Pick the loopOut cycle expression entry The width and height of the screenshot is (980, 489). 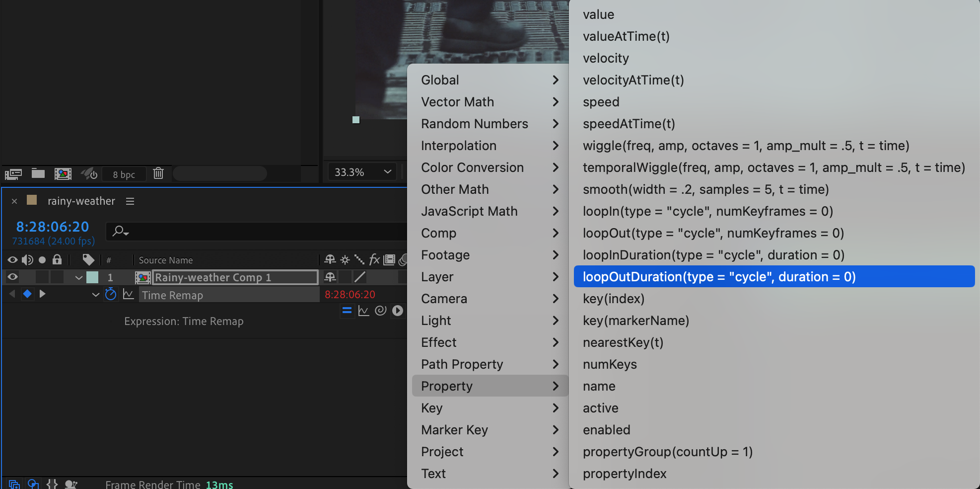tap(774, 233)
